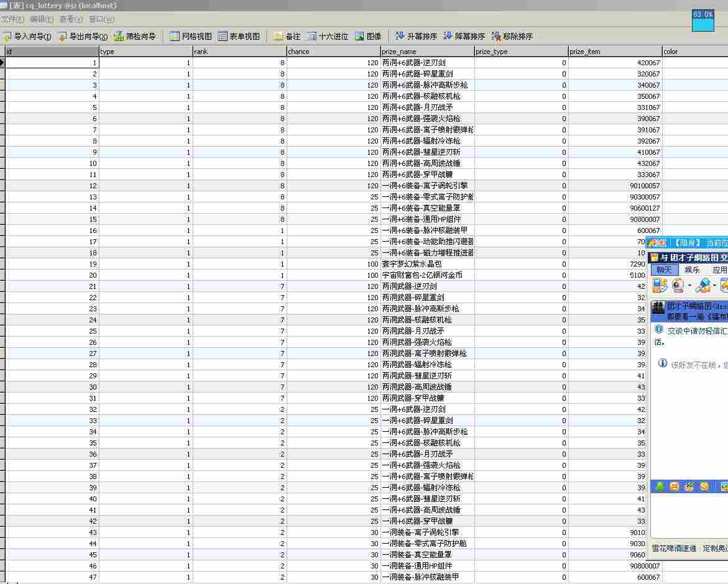Viewport: 728px width, 584px height.
Task: Select the 娱乐 tab in chat window
Action: click(x=692, y=270)
